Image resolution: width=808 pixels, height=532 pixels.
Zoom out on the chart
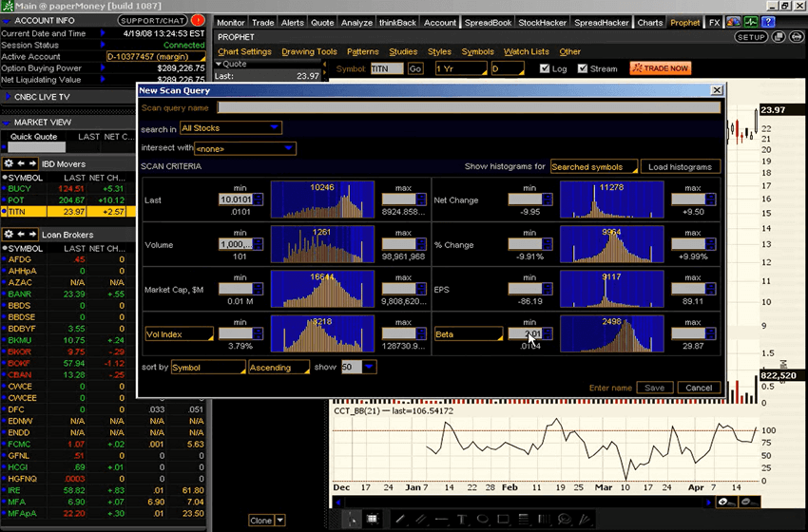(x=749, y=502)
